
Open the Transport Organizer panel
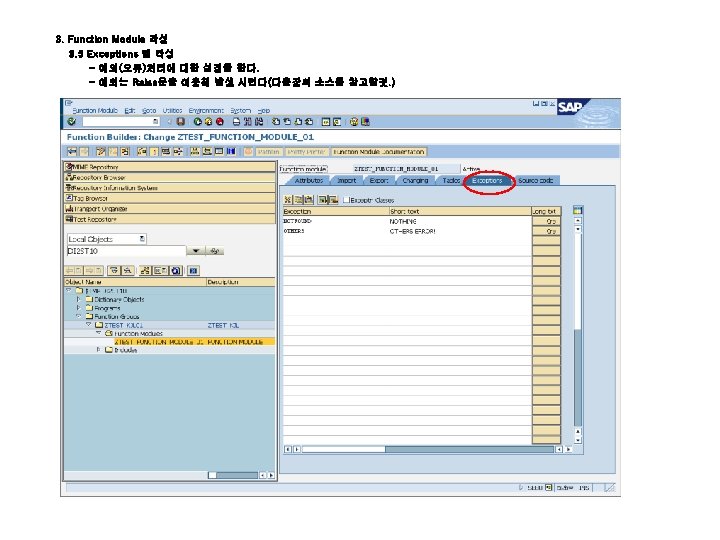click(169, 208)
